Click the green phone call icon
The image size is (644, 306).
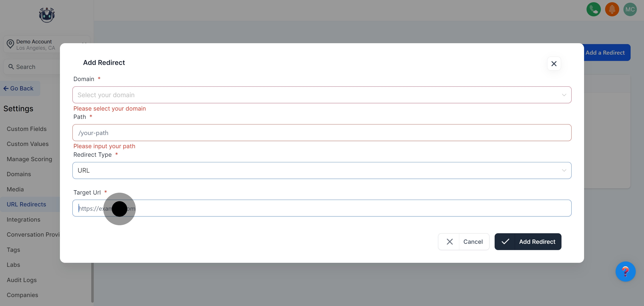pos(593,9)
